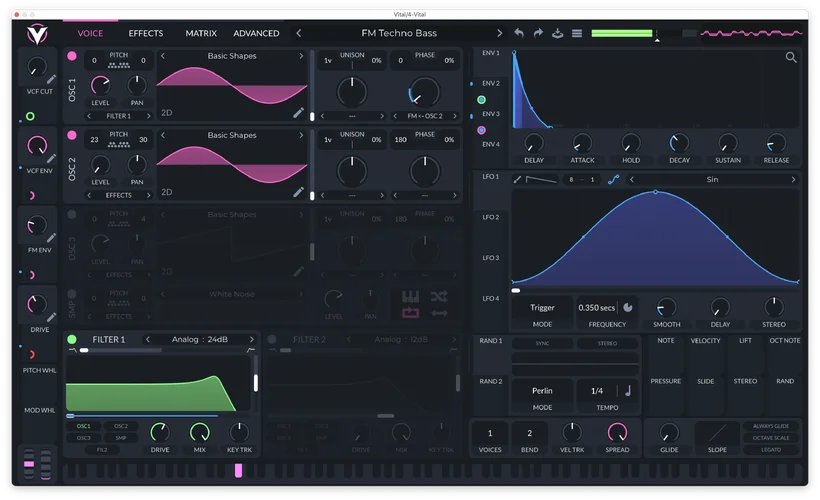Turn off the Filter 1 power toggle
The width and height of the screenshot is (820, 500).
click(x=72, y=340)
